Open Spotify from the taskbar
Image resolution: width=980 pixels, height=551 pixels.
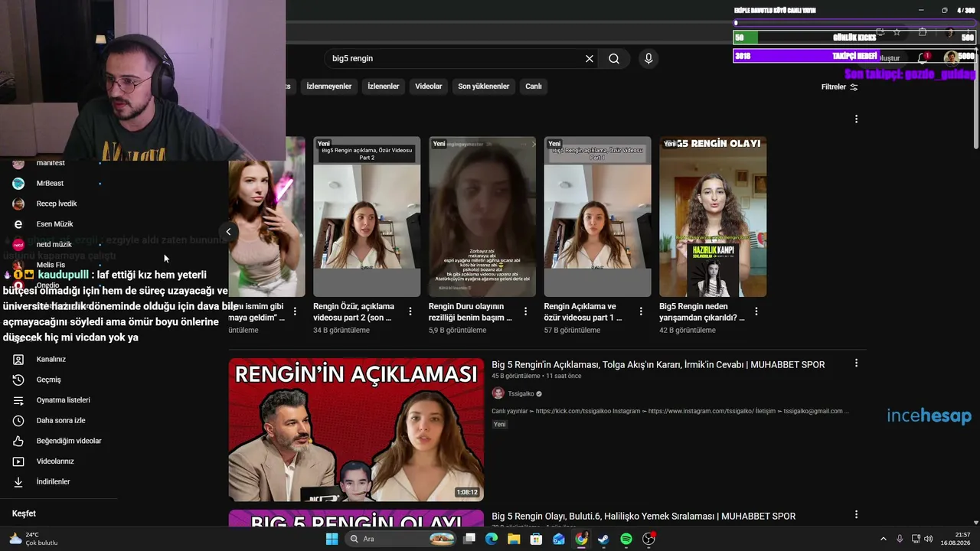point(626,539)
